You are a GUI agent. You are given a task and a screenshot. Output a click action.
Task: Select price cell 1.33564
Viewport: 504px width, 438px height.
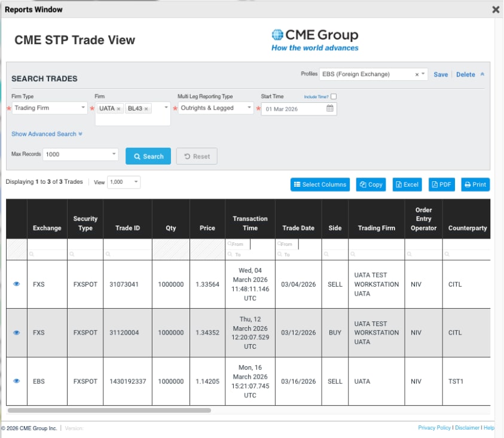pyautogui.click(x=207, y=284)
